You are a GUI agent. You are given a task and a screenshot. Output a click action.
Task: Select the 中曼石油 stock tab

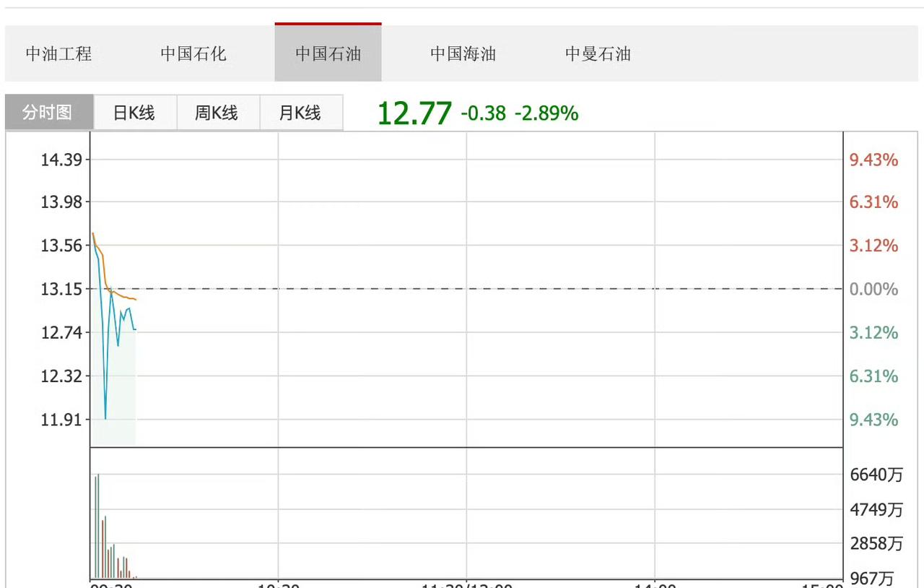598,54
